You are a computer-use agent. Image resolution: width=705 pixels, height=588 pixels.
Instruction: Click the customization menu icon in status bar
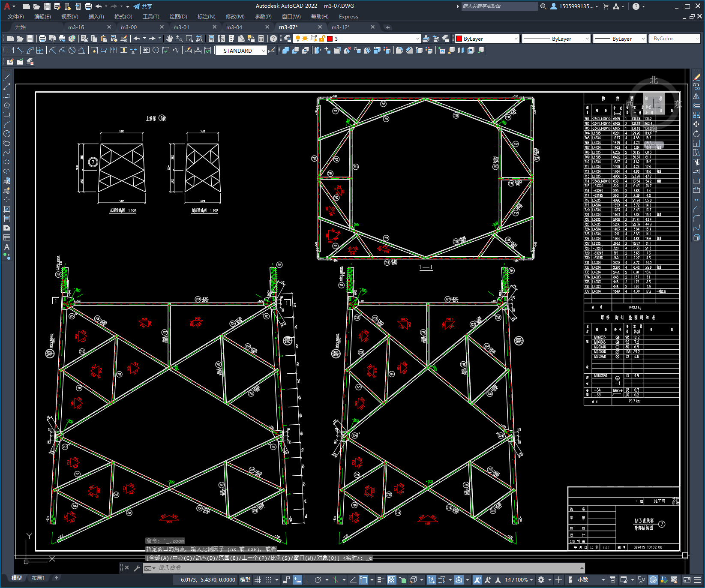pyautogui.click(x=696, y=580)
